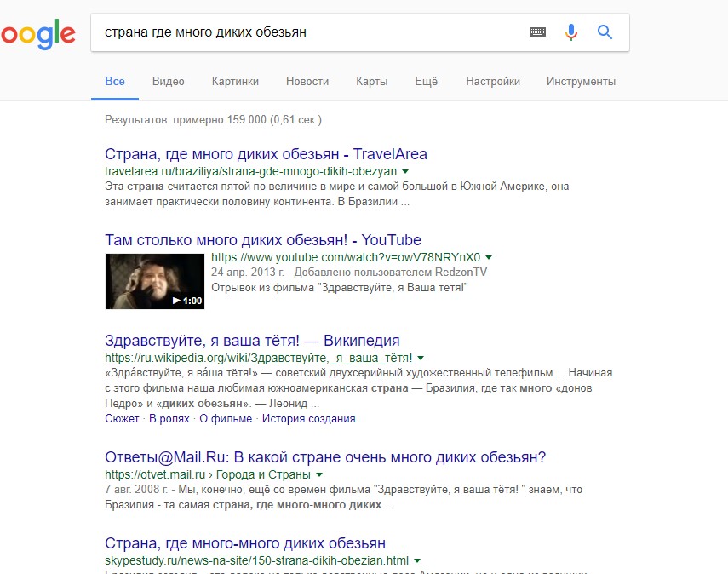Open the on-screen keyboard icon

[x=537, y=32]
